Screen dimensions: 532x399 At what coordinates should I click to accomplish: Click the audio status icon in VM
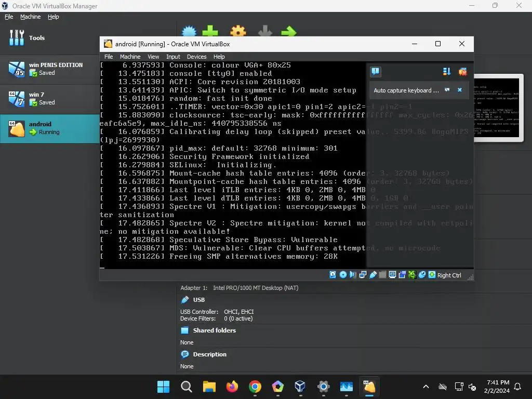point(353,275)
